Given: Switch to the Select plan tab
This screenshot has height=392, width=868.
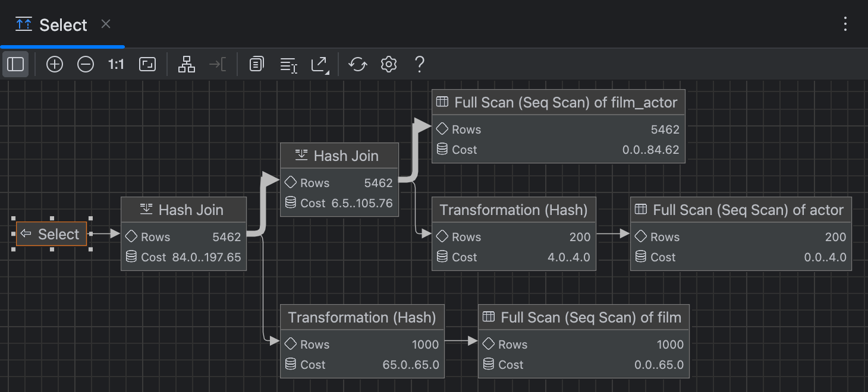Looking at the screenshot, I should [62, 24].
